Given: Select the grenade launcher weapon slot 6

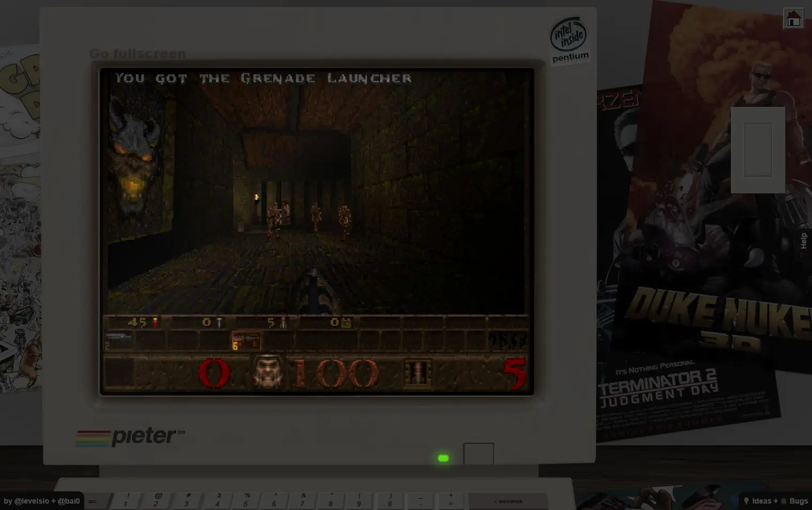Looking at the screenshot, I should (x=246, y=341).
